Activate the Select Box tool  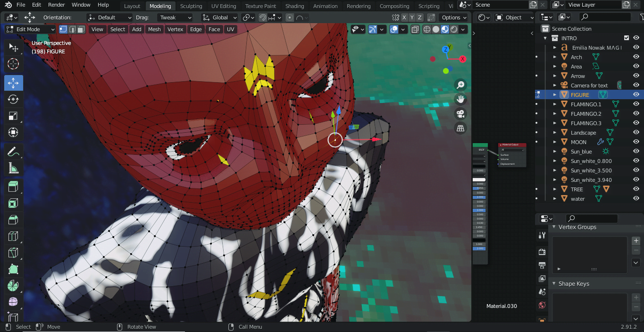click(x=13, y=47)
